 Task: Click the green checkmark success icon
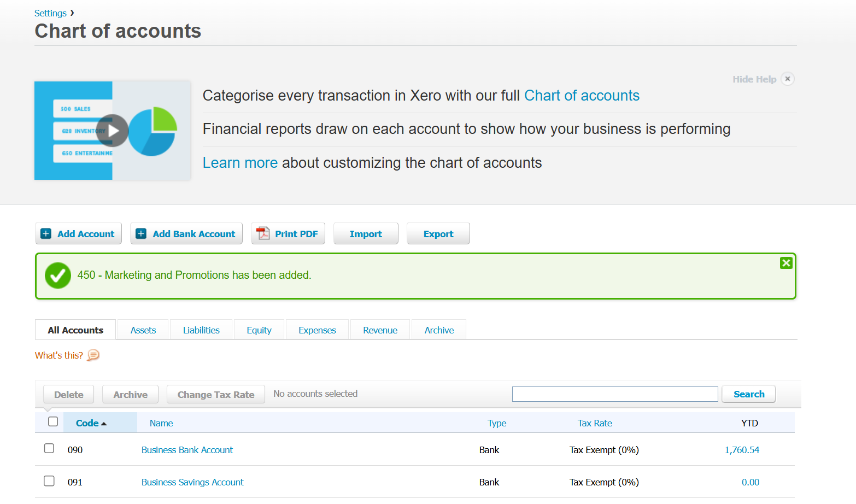(58, 276)
